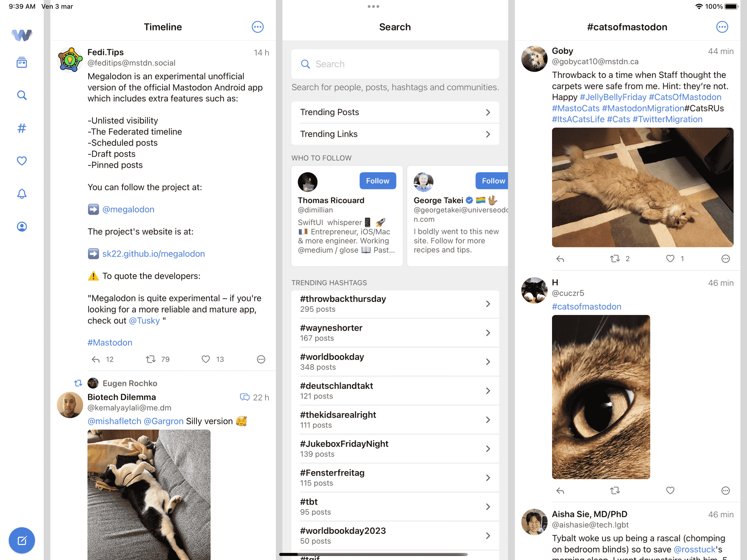This screenshot has width=747, height=560.
Task: Follow Thomas Ricouard account
Action: click(x=377, y=180)
